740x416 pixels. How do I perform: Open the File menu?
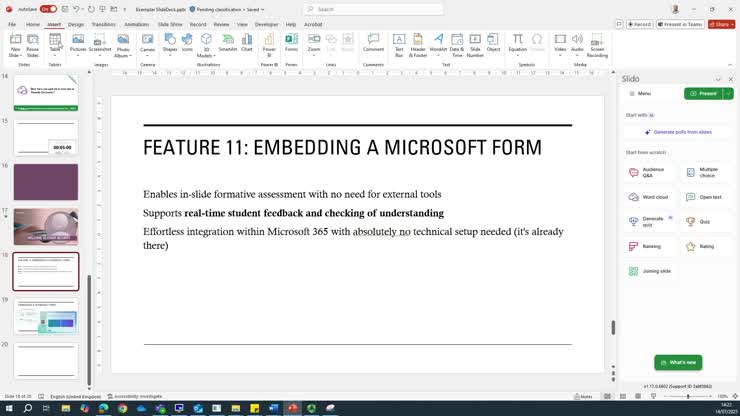click(x=12, y=24)
